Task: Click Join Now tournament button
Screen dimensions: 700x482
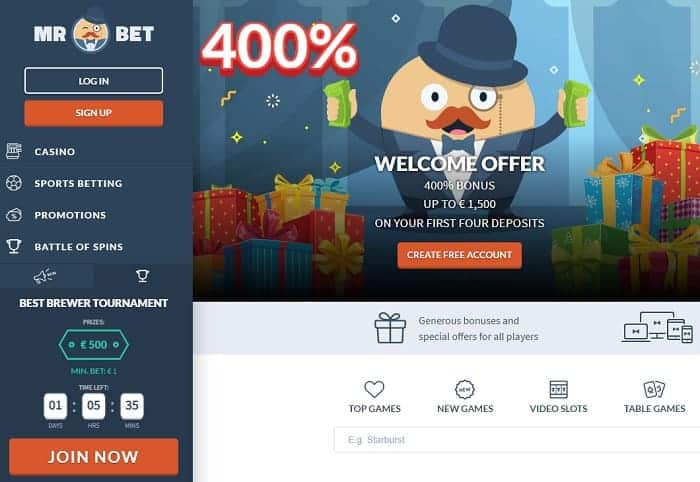Action: (94, 457)
